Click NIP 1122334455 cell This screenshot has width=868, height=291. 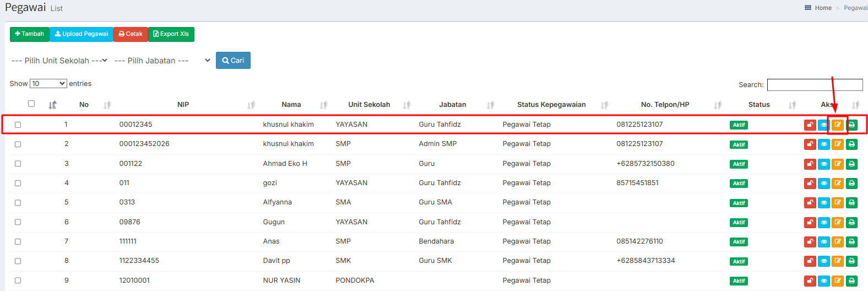[x=139, y=261]
